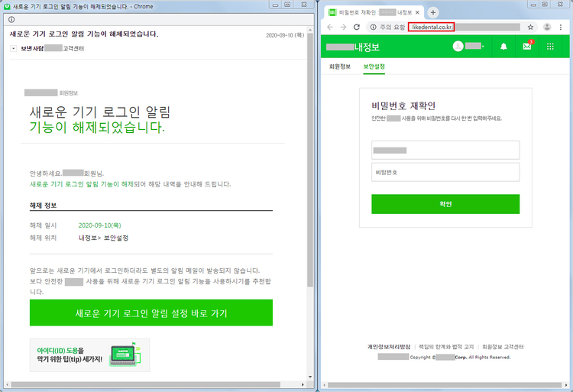Open the user account dropdown in header
Screen dimensions: 573x392
468,47
